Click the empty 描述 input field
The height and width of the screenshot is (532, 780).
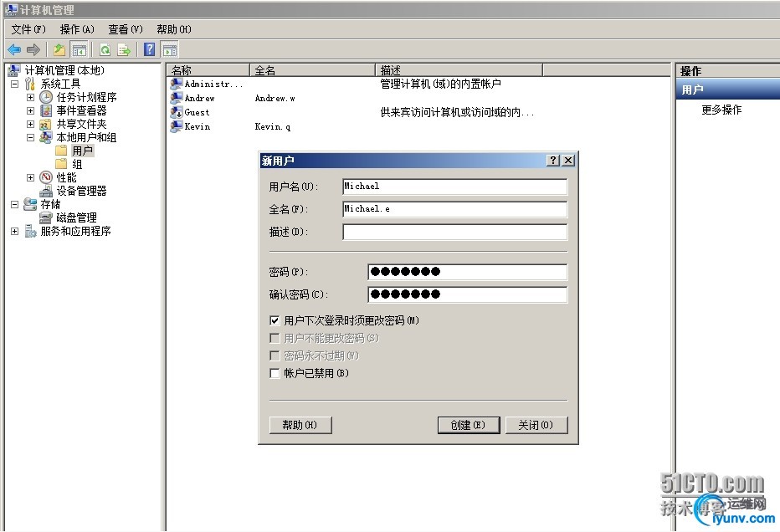point(454,233)
